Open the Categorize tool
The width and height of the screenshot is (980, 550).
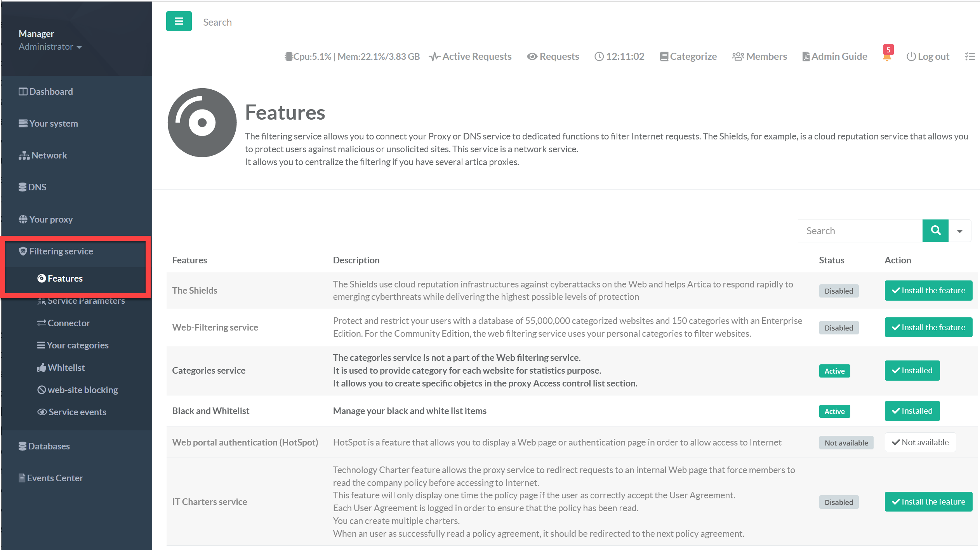[688, 57]
